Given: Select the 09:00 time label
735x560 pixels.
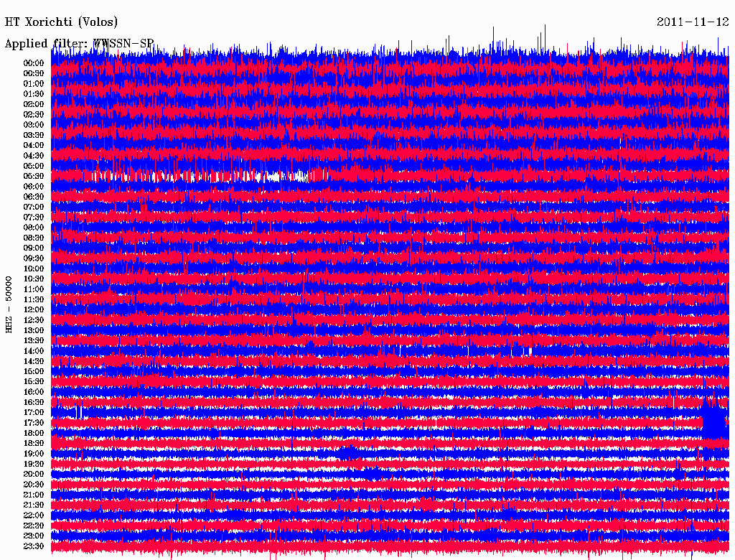Looking at the screenshot, I should (34, 248).
